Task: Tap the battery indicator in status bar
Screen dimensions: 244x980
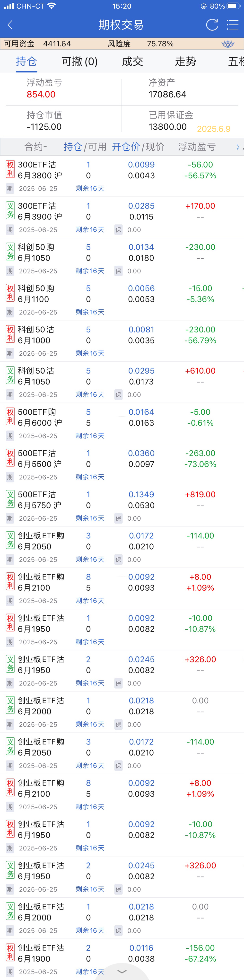Action: pos(233,6)
